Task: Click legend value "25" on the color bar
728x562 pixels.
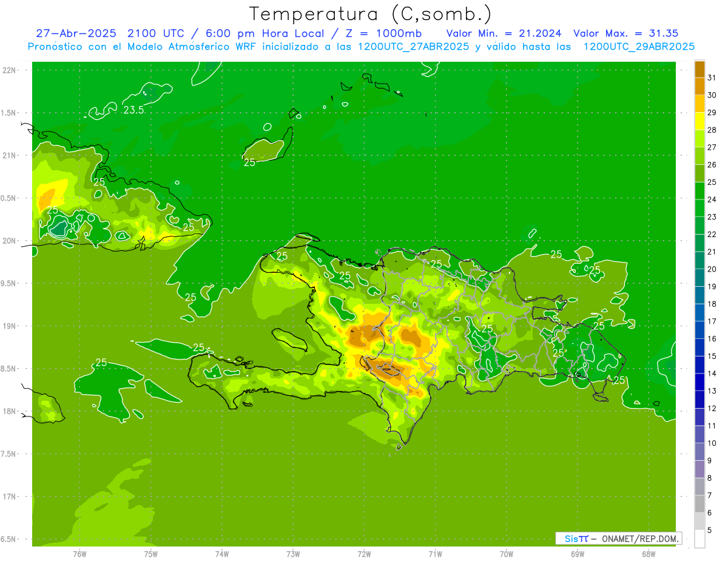Action: [x=712, y=182]
